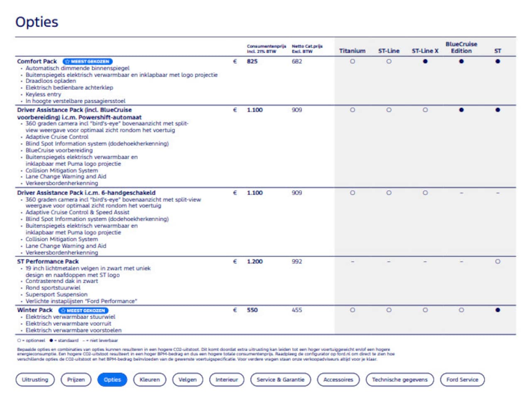The width and height of the screenshot is (532, 398).
Task: Select ST Performance Pack circle for ST
Action: pyautogui.click(x=498, y=262)
